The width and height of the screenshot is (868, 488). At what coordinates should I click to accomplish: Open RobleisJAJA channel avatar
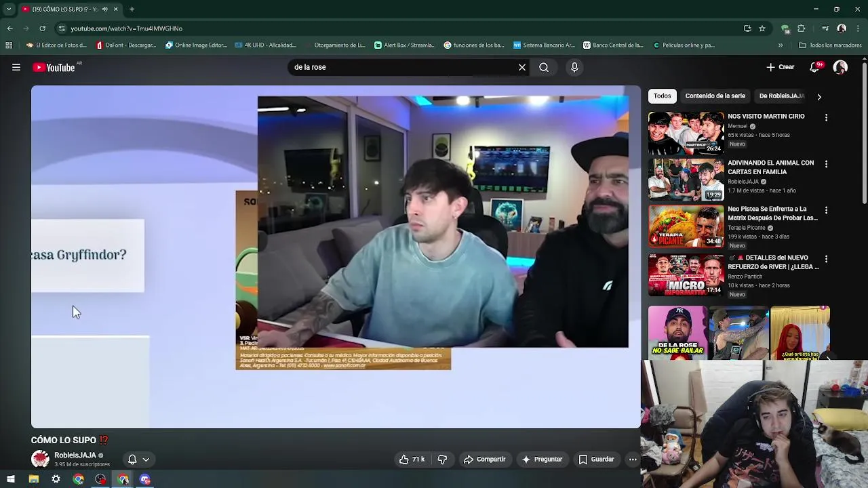click(40, 459)
